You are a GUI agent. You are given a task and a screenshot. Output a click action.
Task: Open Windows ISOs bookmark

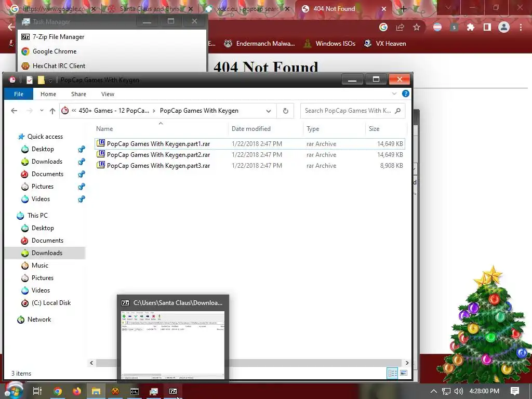click(329, 44)
